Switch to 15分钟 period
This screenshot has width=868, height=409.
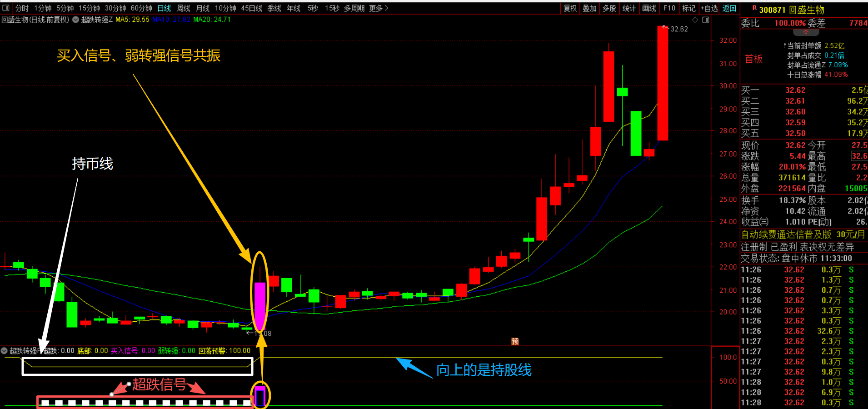pyautogui.click(x=89, y=8)
